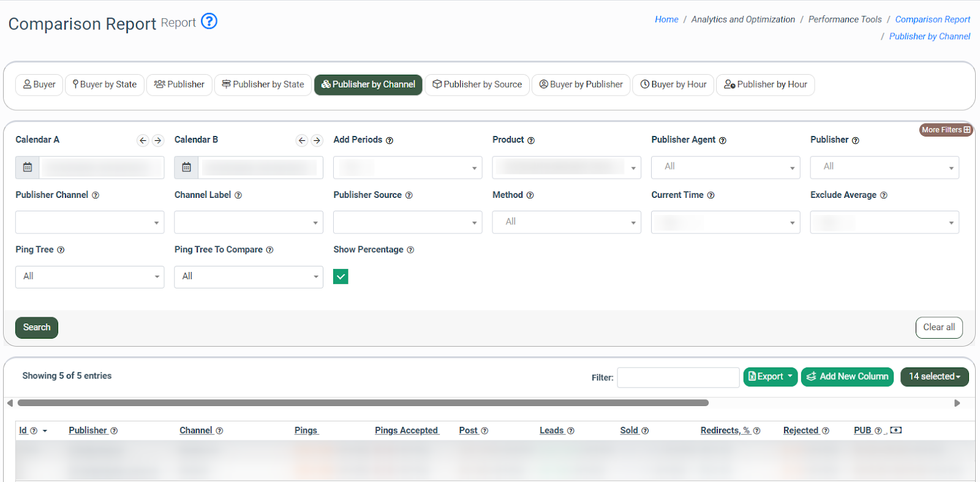Screen dimensions: 980x482
Task: Click the Filter text input field
Action: click(677, 377)
